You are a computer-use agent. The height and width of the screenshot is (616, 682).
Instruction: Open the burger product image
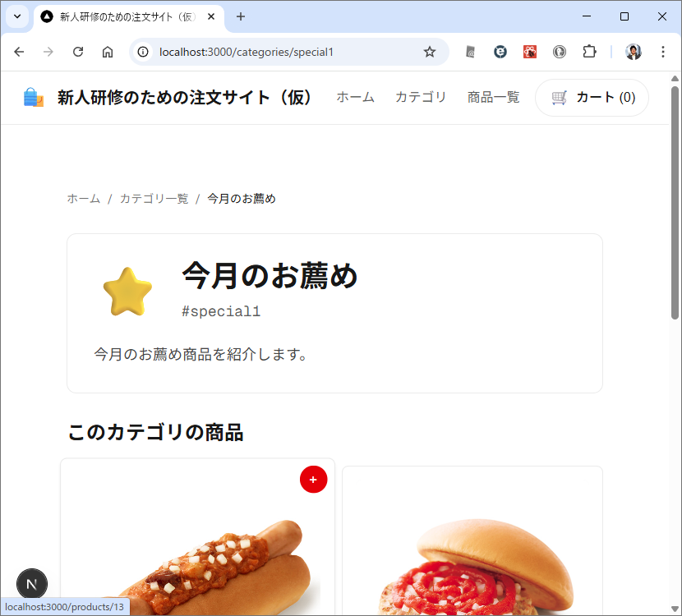pos(472,565)
